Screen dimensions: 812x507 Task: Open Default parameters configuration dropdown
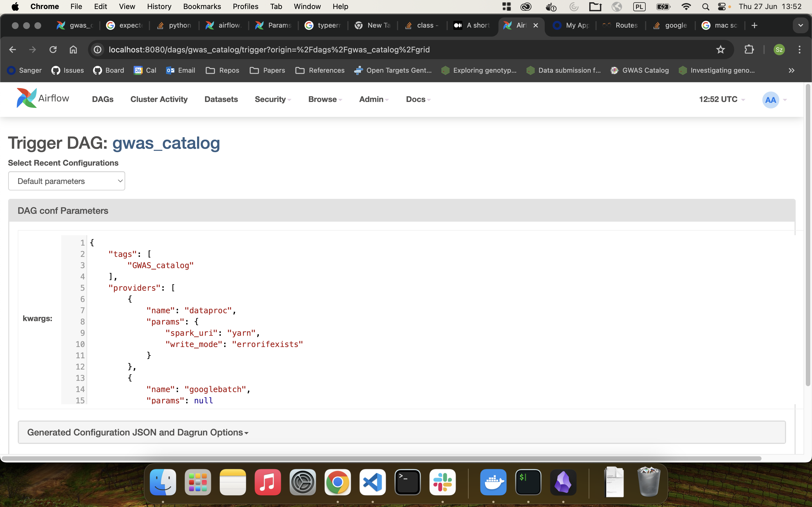pos(67,181)
